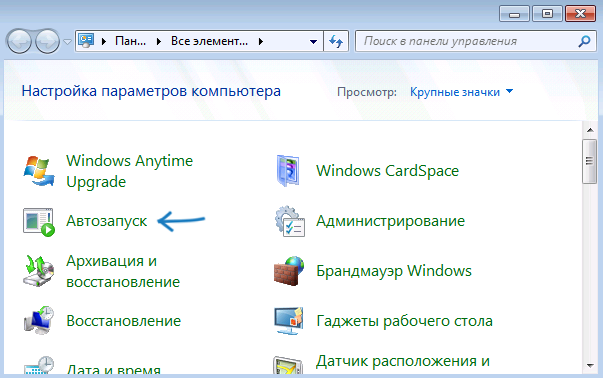Minimize the Control Panel window
Screen dimensions: 603x378
(x=514, y=14)
